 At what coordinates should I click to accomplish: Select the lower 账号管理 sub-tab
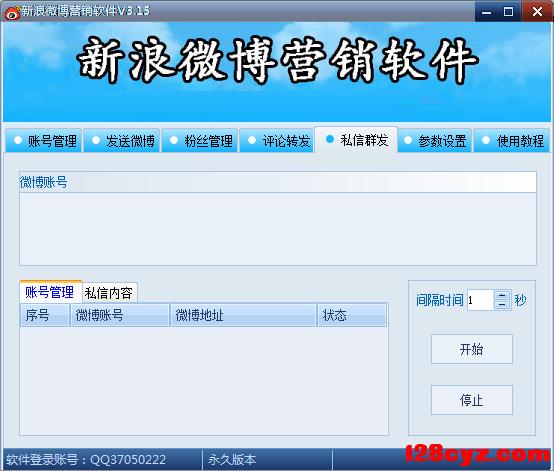point(51,292)
